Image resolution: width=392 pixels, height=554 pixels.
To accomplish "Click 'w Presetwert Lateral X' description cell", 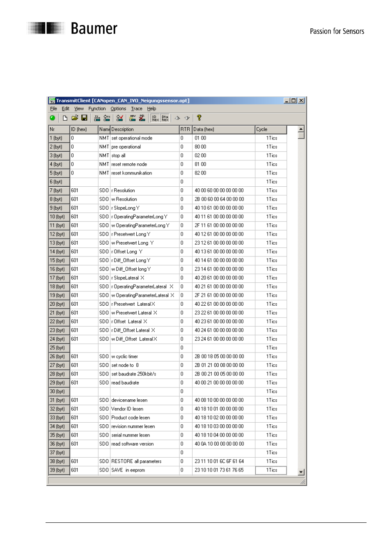I will (144, 313).
